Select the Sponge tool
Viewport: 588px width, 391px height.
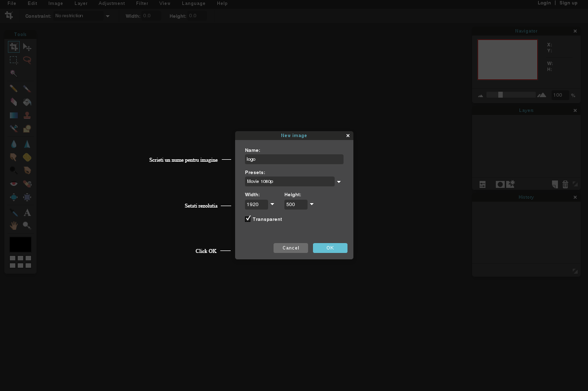click(27, 157)
